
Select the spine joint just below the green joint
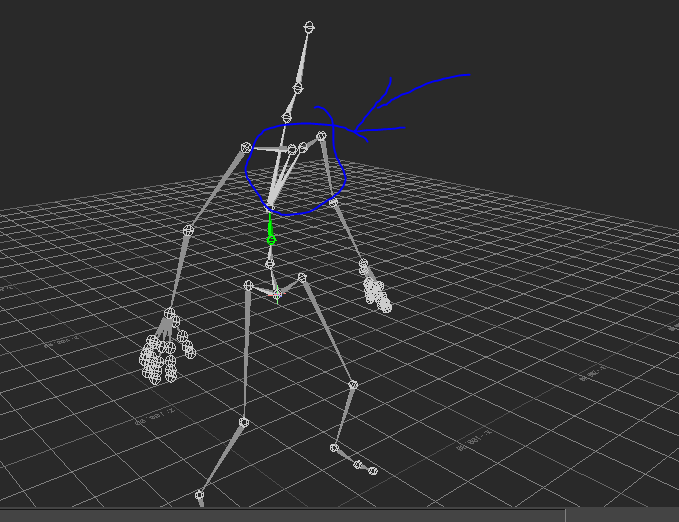tap(270, 264)
